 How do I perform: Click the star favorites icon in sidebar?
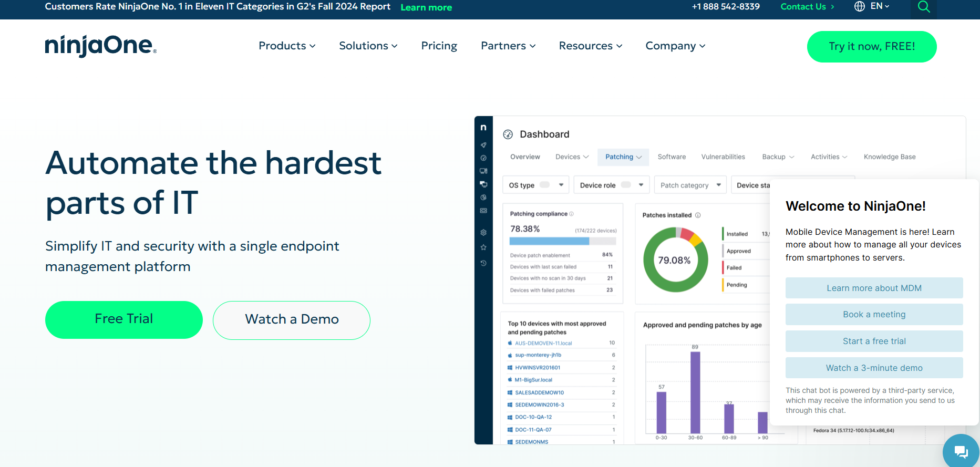coord(483,247)
